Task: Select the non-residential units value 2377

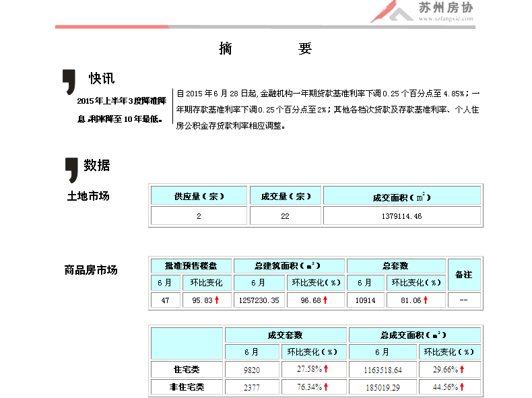Action: 252,387
